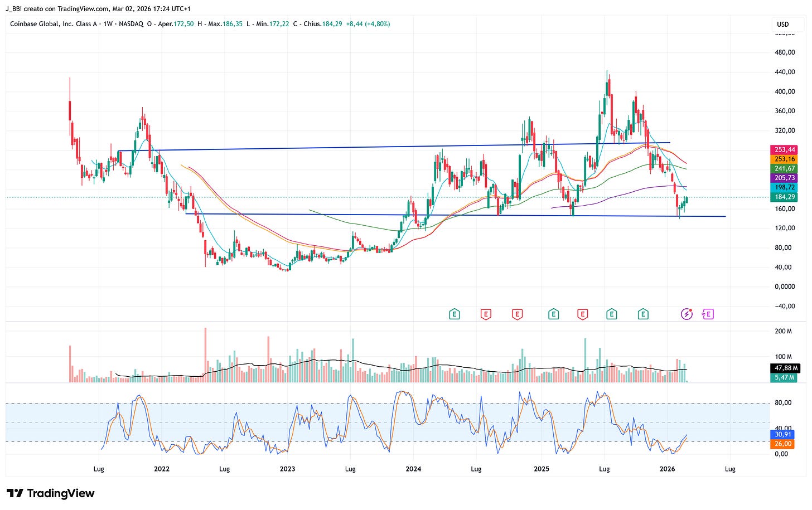
Task: Click the 100 M mark on the volume axis
Action: click(x=783, y=357)
